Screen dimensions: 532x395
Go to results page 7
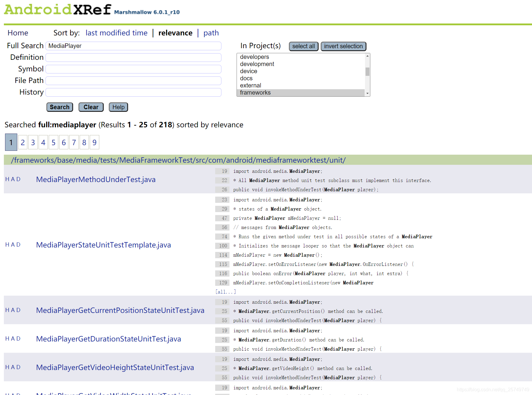tap(74, 142)
